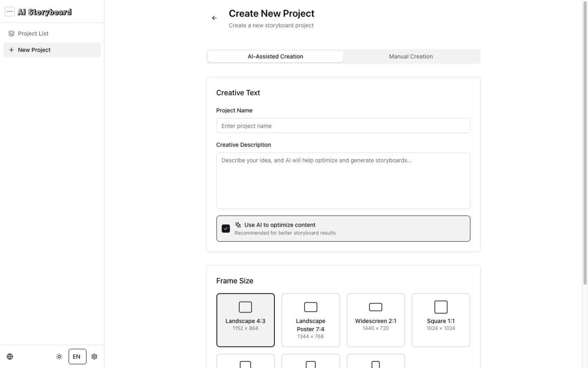Click the Widescreen 2:1 shape icon

coord(376,307)
